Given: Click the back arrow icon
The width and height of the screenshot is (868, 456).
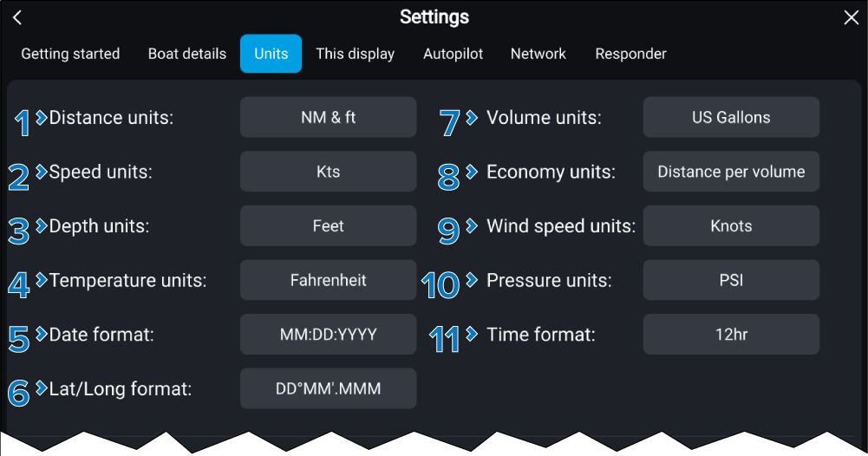Looking at the screenshot, I should coord(17,18).
